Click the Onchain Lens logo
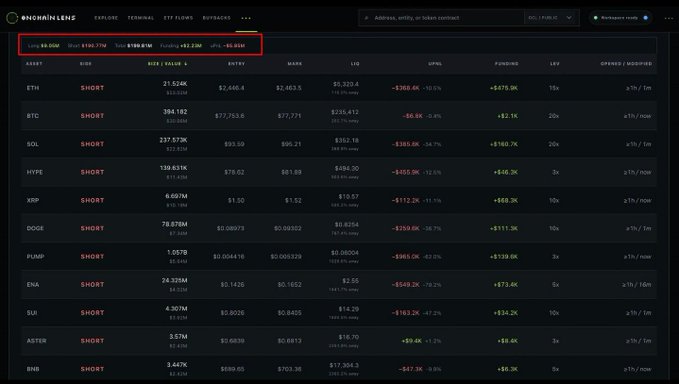 tap(41, 18)
